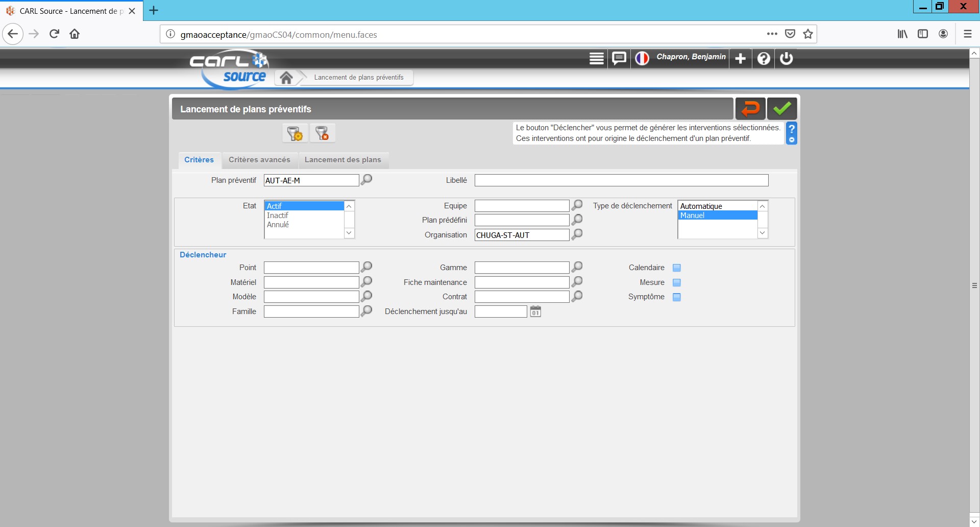Viewport: 980px width, 527px height.
Task: Open the Lancement des plans tab
Action: coord(342,160)
